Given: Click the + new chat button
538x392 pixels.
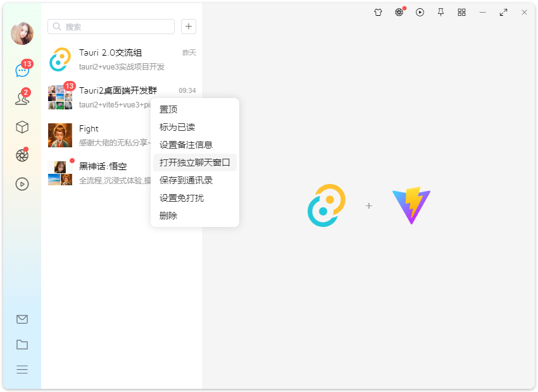Looking at the screenshot, I should pos(188,27).
